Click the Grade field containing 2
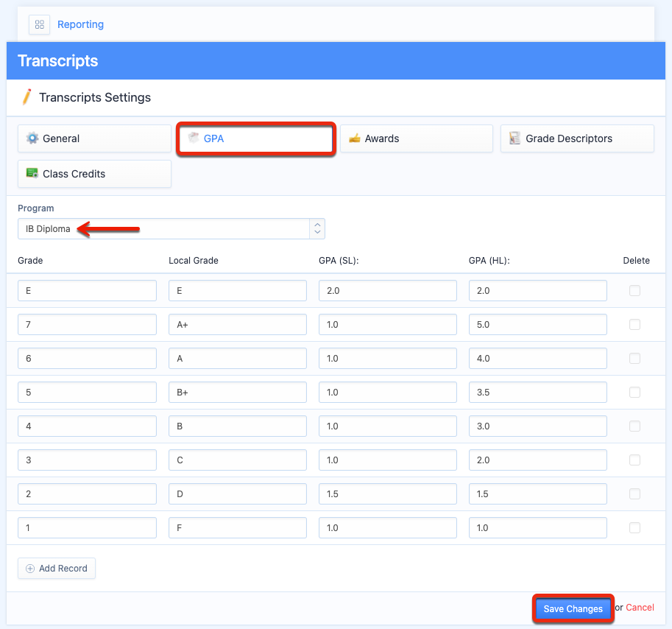 pyautogui.click(x=87, y=494)
